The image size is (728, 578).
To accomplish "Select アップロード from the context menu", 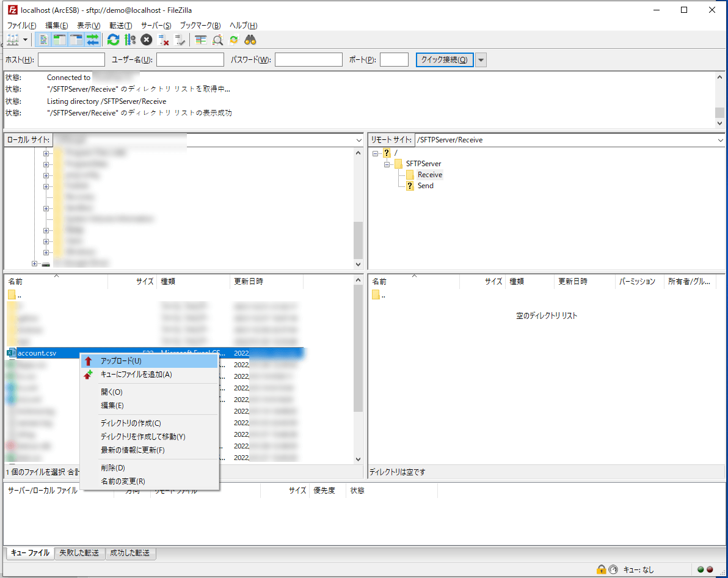I will point(121,361).
